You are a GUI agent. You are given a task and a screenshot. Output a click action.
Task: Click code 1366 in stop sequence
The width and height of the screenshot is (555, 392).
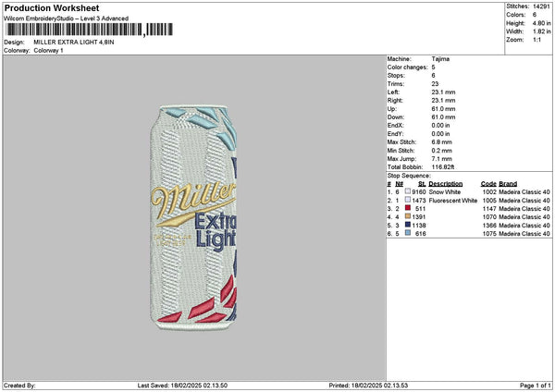(489, 226)
